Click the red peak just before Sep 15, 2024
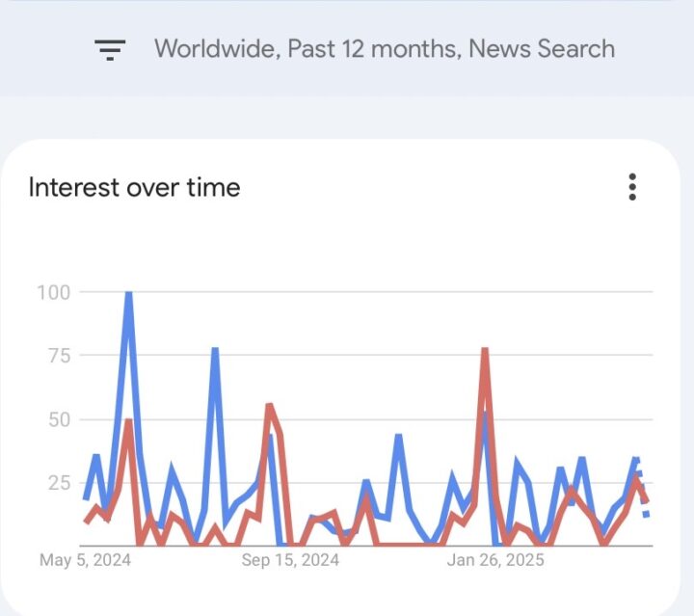 269,406
